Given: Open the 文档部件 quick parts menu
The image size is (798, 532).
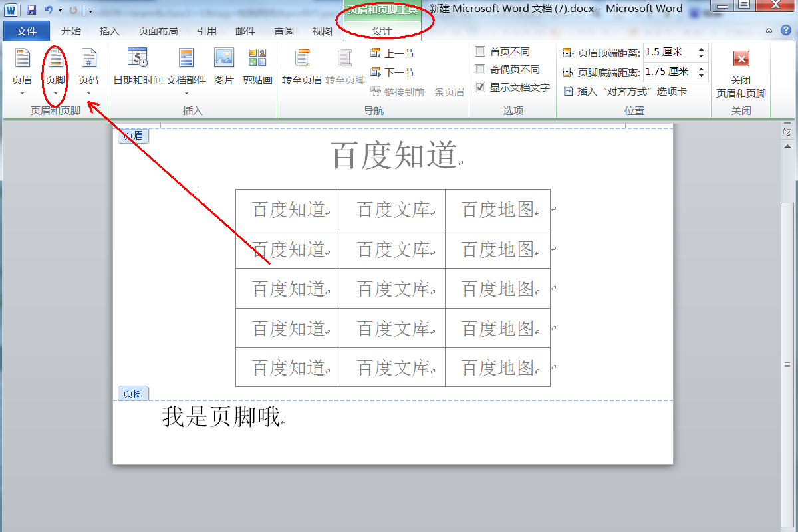Looking at the screenshot, I should pyautogui.click(x=186, y=72).
